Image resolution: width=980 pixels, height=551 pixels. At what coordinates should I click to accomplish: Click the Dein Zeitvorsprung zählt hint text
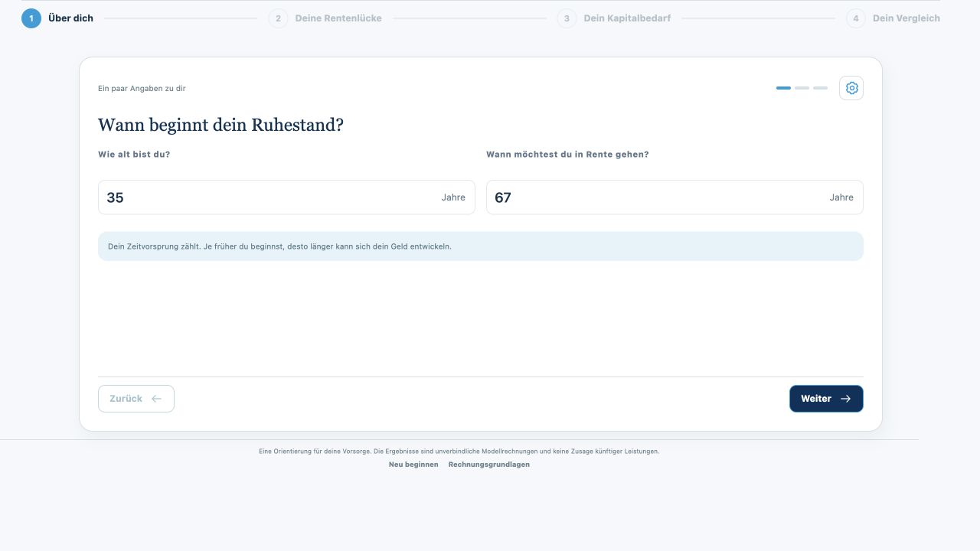[x=279, y=246]
